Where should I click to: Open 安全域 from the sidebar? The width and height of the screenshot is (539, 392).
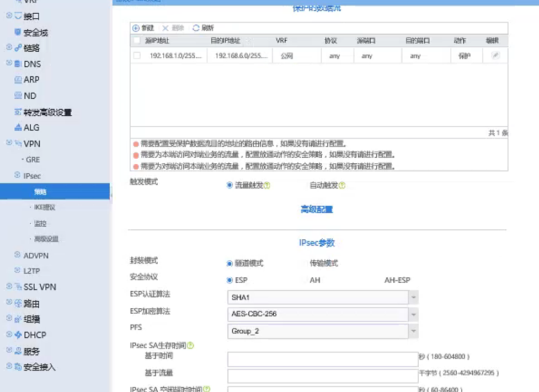click(x=35, y=33)
